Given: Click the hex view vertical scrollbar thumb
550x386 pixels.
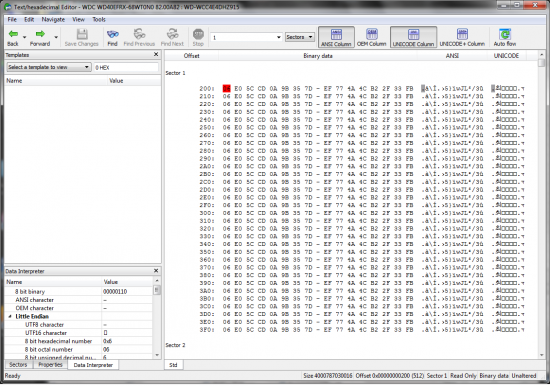Looking at the screenshot, I should tap(542, 63).
